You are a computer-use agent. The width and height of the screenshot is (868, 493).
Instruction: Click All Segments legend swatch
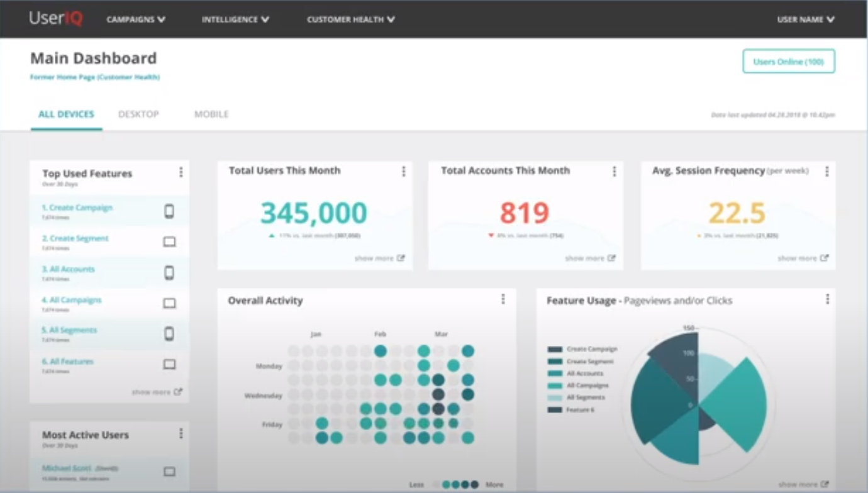click(555, 397)
